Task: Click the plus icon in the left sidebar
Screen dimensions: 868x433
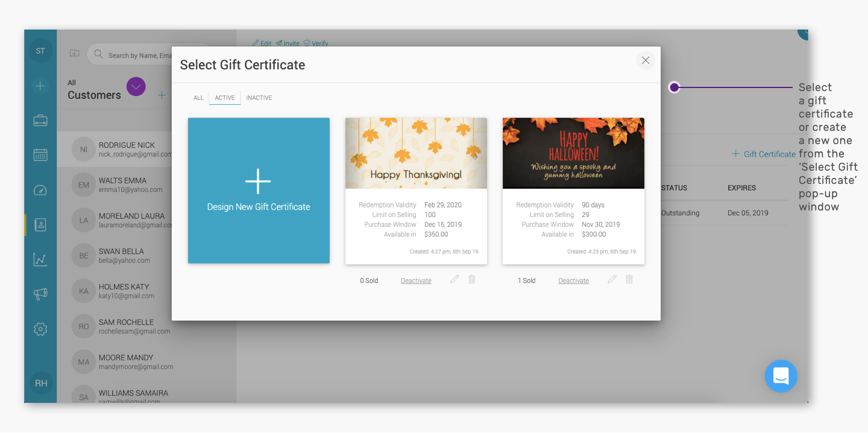Action: [40, 86]
